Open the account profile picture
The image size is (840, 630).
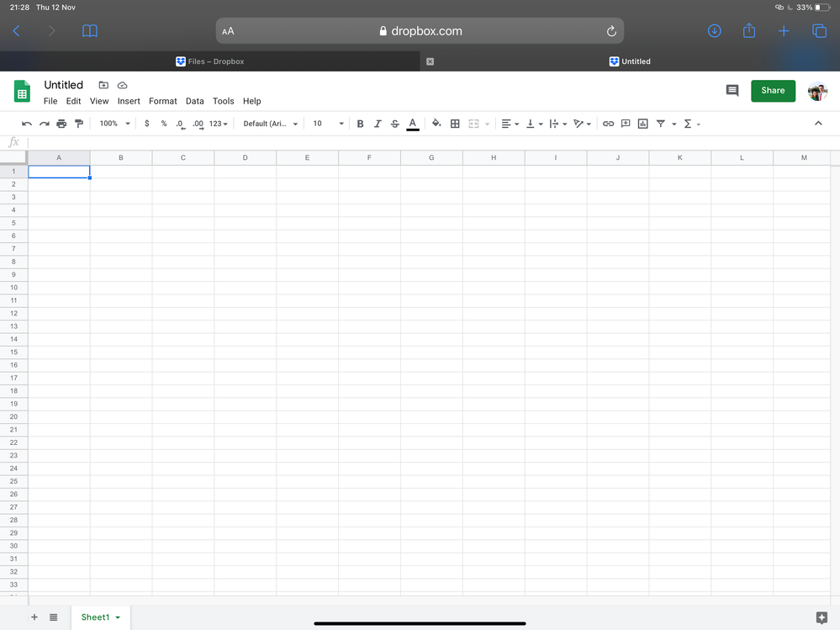tap(817, 91)
